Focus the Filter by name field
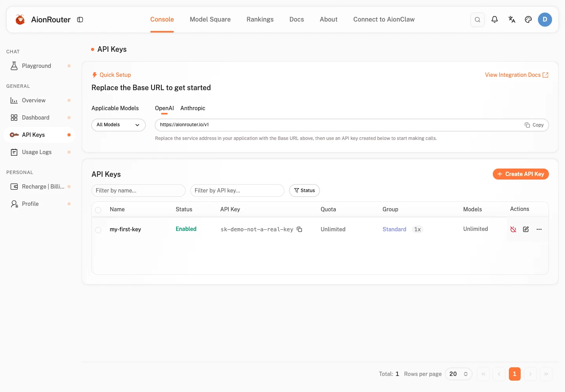 coord(139,191)
